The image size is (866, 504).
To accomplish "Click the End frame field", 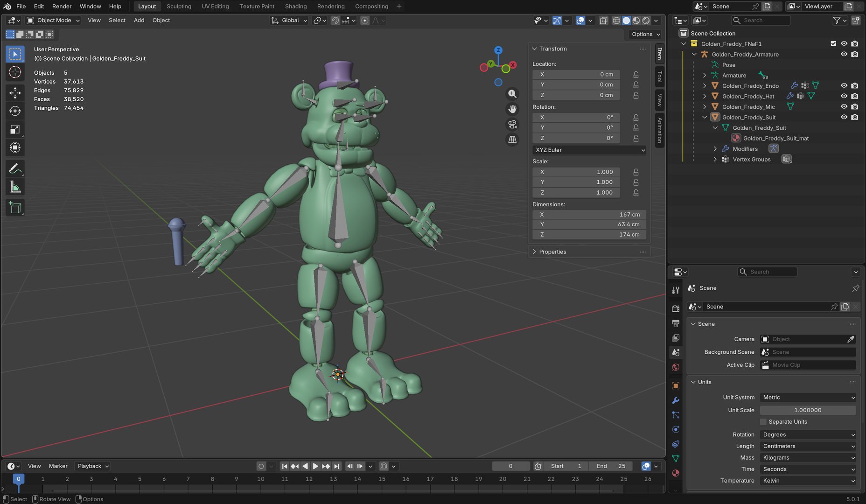I will pos(611,466).
